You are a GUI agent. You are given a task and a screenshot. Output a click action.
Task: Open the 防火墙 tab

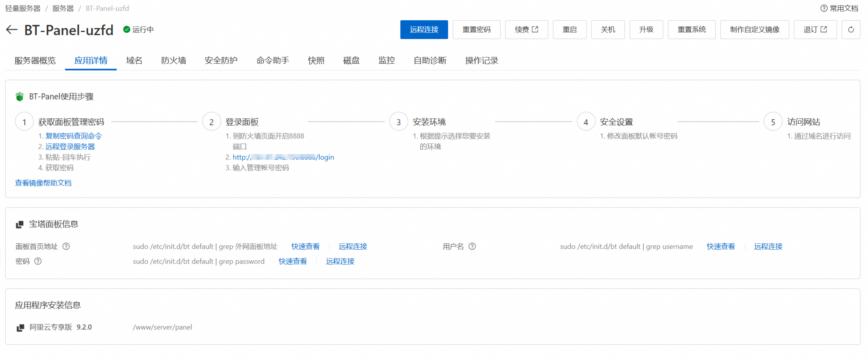(173, 60)
